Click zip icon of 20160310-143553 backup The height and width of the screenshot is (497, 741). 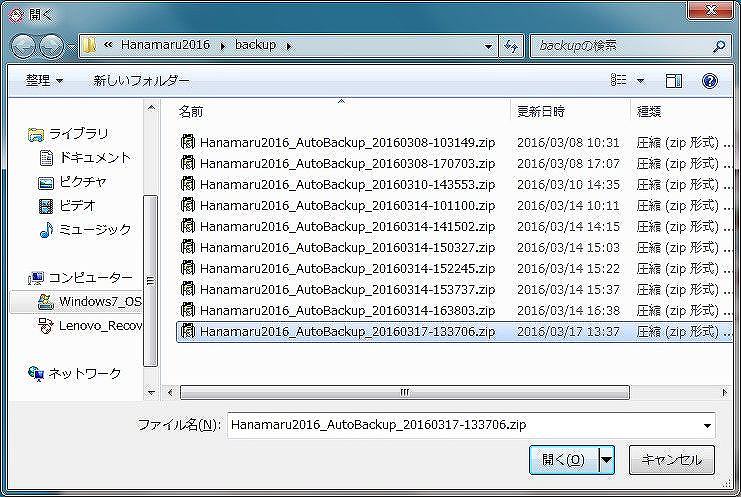[188, 184]
